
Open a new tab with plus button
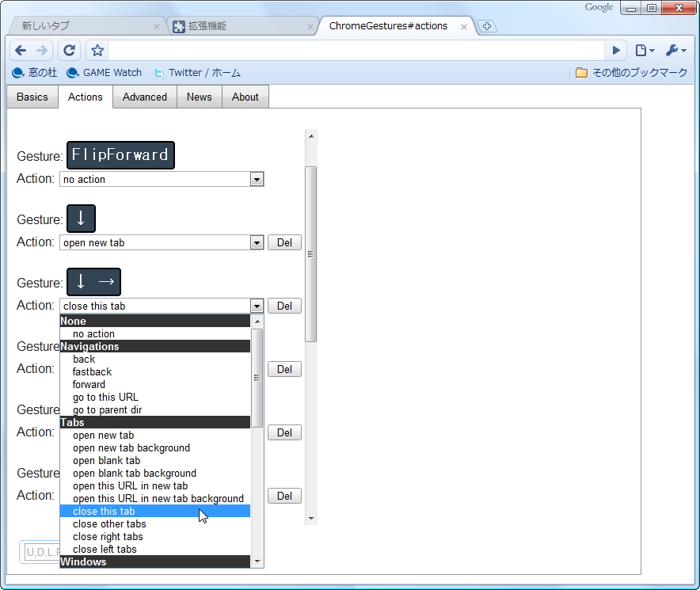point(487,26)
